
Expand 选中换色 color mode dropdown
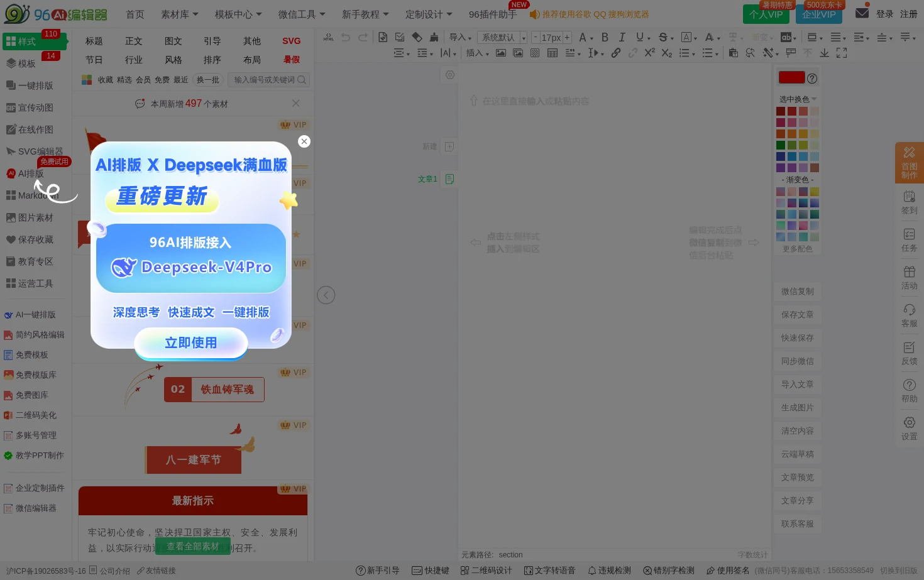tap(798, 99)
